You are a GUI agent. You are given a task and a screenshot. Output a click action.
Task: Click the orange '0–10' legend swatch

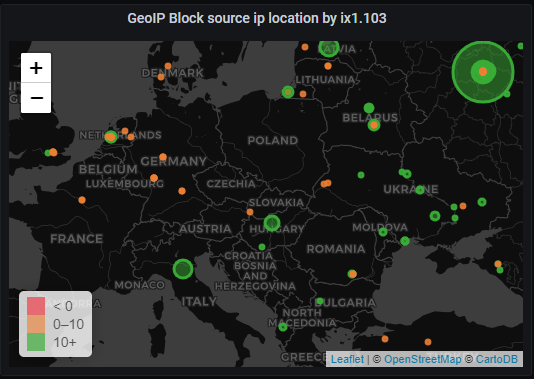point(36,324)
